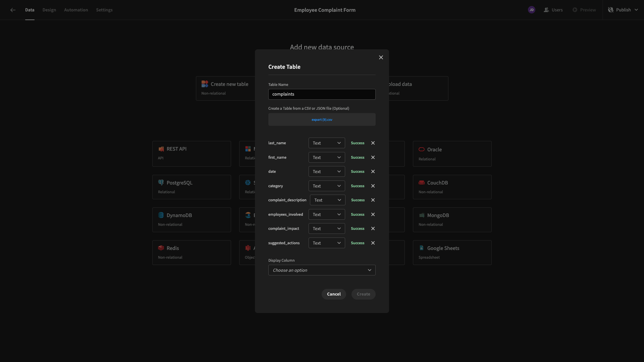Click the Table Name input field
The width and height of the screenshot is (644, 362).
click(322, 94)
